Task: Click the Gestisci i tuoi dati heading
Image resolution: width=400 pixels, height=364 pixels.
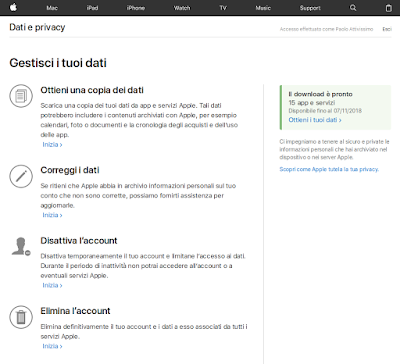Action: [x=58, y=63]
